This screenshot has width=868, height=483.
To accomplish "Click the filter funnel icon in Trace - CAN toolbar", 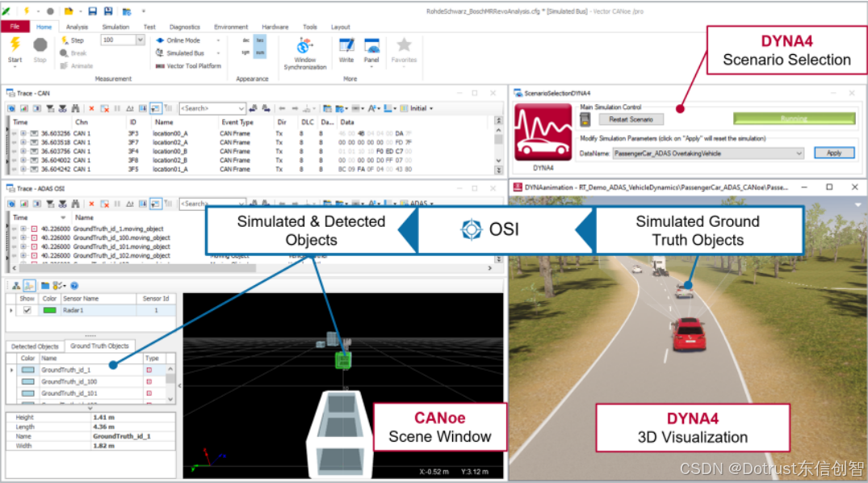I will 50,108.
